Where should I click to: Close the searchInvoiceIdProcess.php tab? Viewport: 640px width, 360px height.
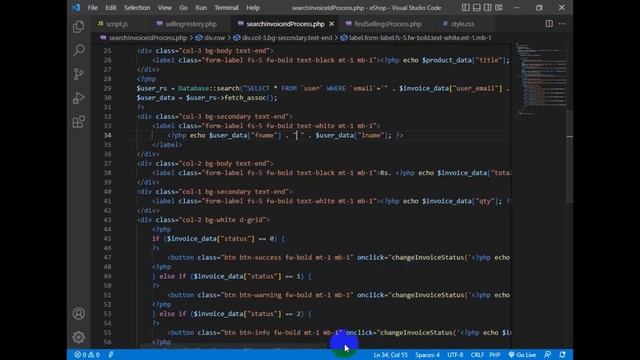(331, 24)
